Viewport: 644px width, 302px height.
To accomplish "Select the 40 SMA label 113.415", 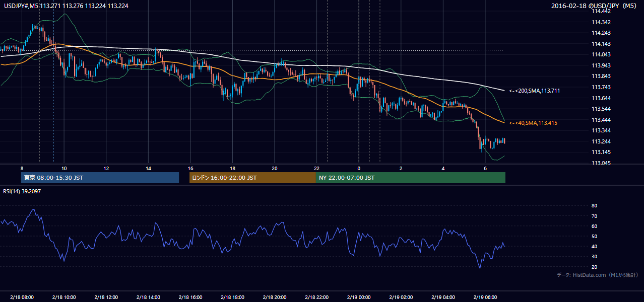I will pyautogui.click(x=533, y=123).
